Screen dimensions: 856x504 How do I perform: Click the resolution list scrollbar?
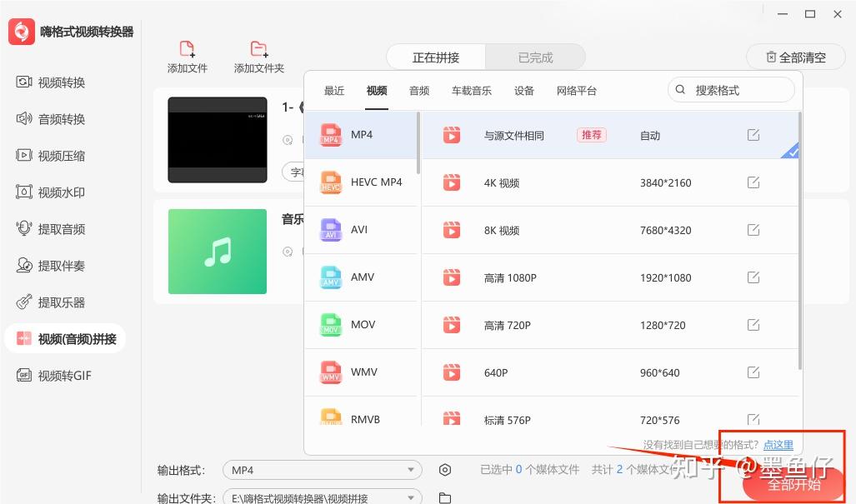point(800,240)
